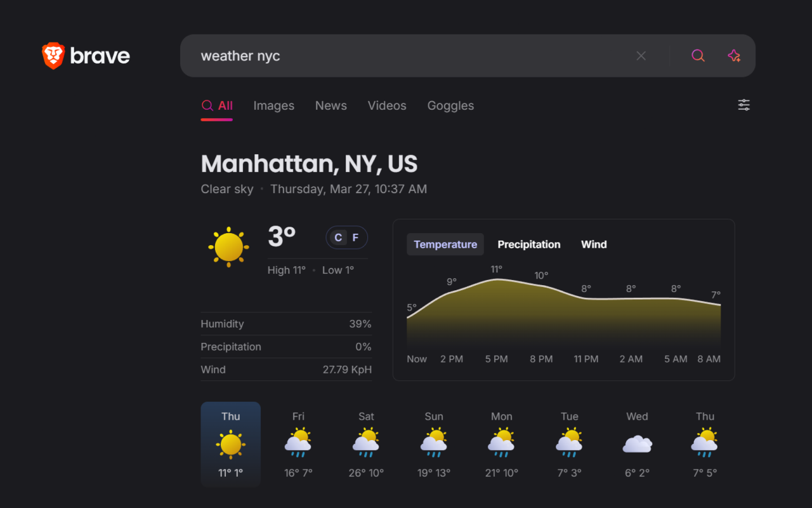Select Wednesday's cloudy forecast icon
Image resolution: width=812 pixels, height=508 pixels.
(x=637, y=443)
